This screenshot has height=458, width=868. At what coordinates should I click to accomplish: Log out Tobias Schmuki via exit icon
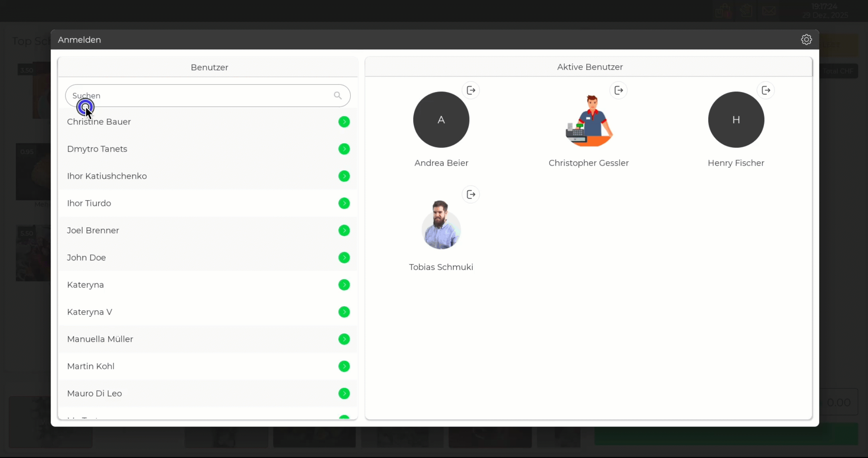(471, 194)
